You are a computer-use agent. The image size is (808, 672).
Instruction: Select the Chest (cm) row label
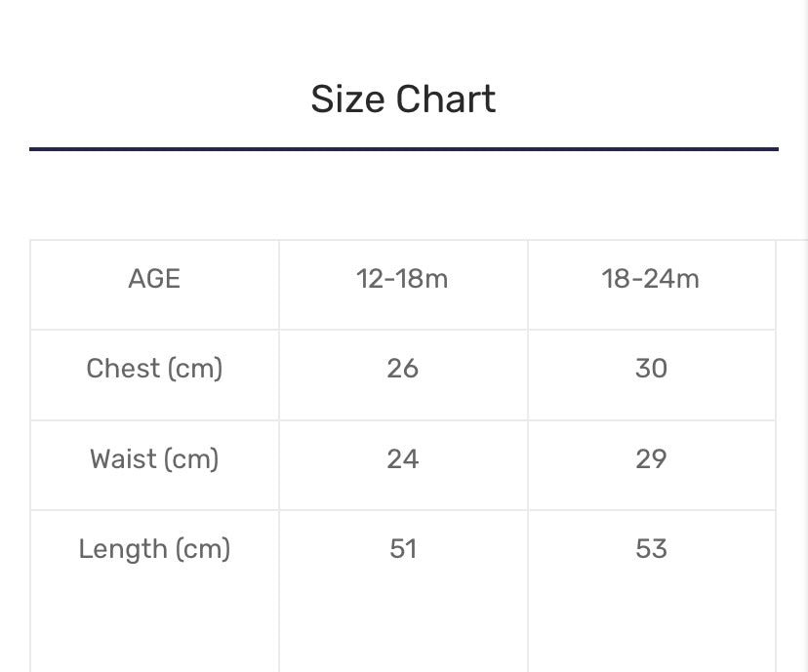[x=154, y=369]
